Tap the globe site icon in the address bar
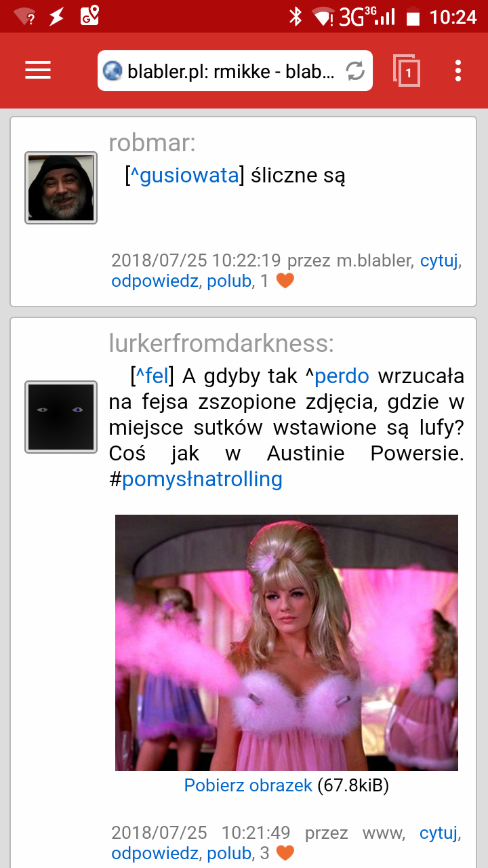Image resolution: width=488 pixels, height=868 pixels. click(113, 71)
